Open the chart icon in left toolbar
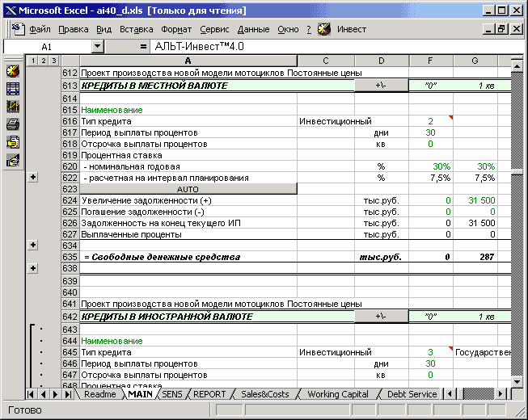Image resolution: width=528 pixels, height=420 pixels. click(x=13, y=107)
